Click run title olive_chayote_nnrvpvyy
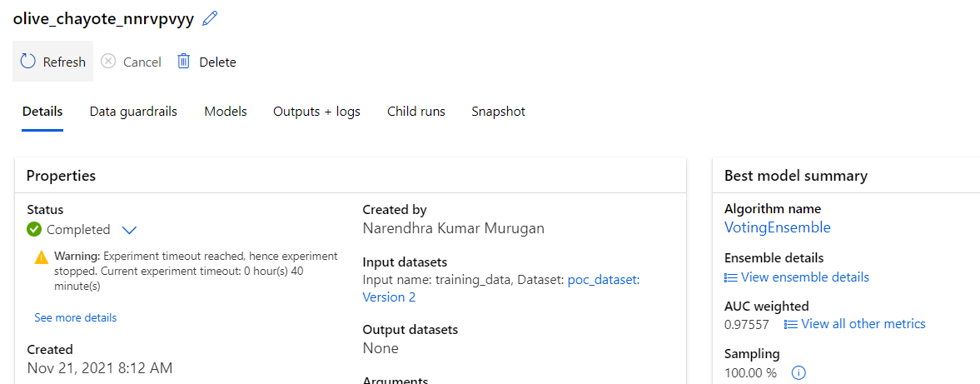The height and width of the screenshot is (384, 980). [104, 18]
